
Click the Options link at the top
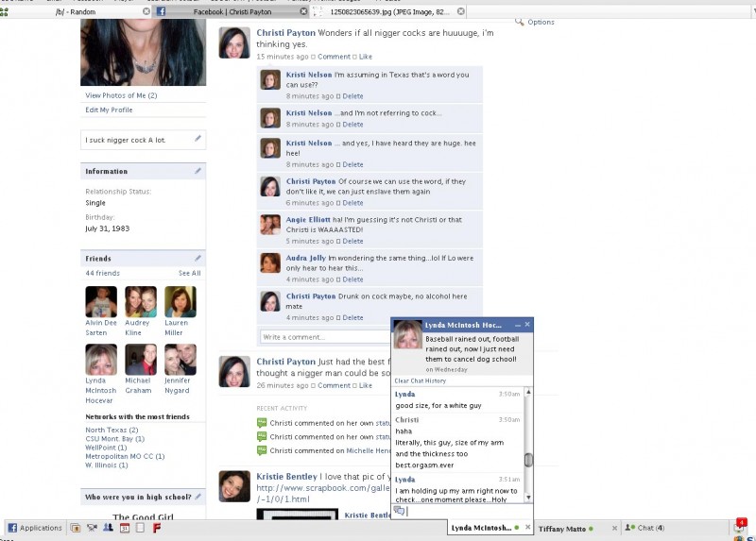[541, 22]
